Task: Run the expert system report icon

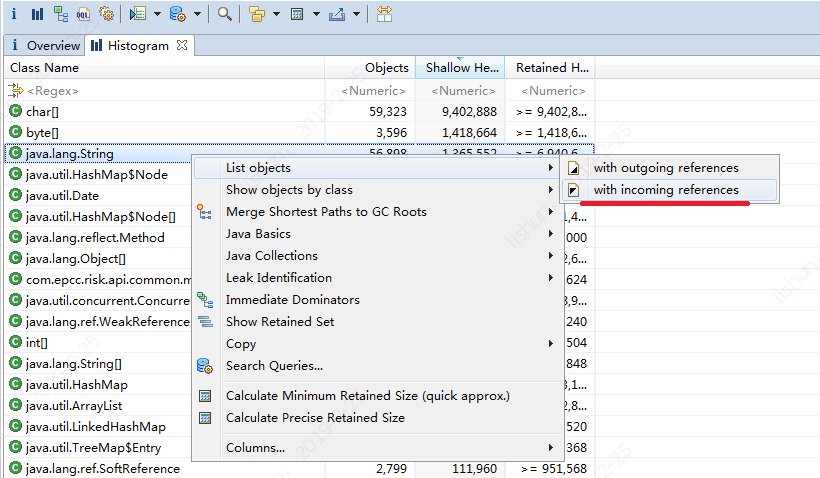Action: tap(138, 14)
